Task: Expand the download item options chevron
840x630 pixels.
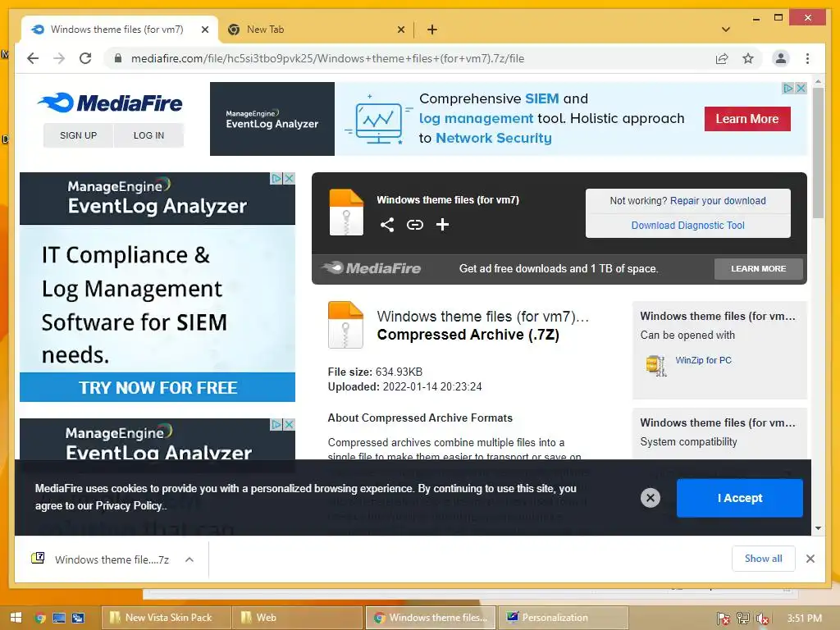Action: pos(189,559)
